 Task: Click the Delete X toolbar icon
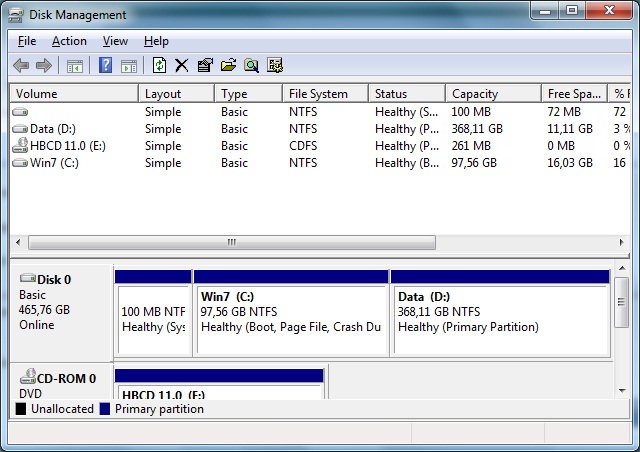(x=182, y=65)
